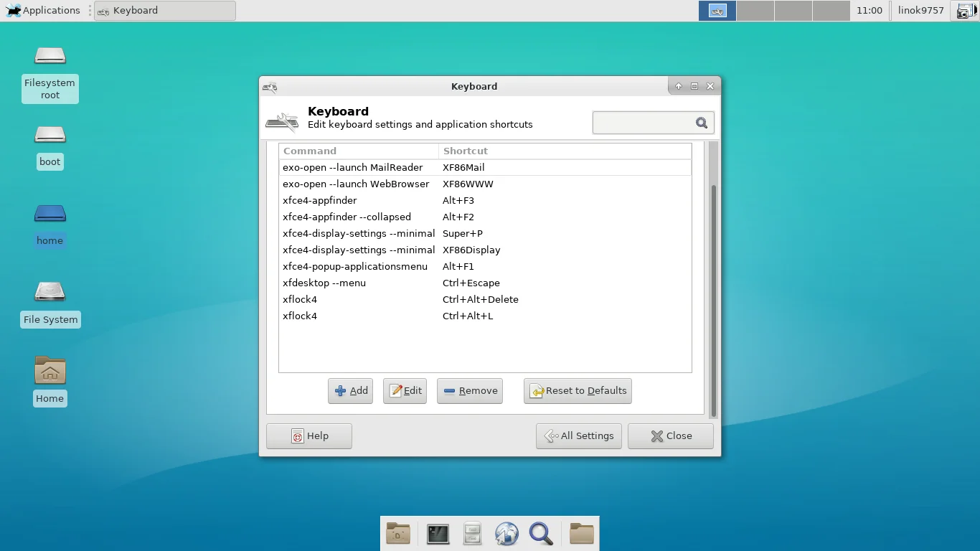
Task: Select xflock4 Ctrl+Alt+Delete row
Action: (x=485, y=299)
